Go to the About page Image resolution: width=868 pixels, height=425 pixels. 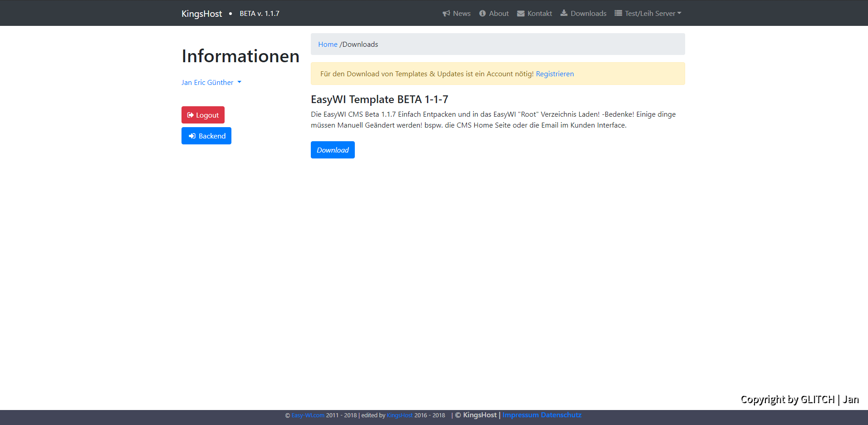click(x=499, y=14)
